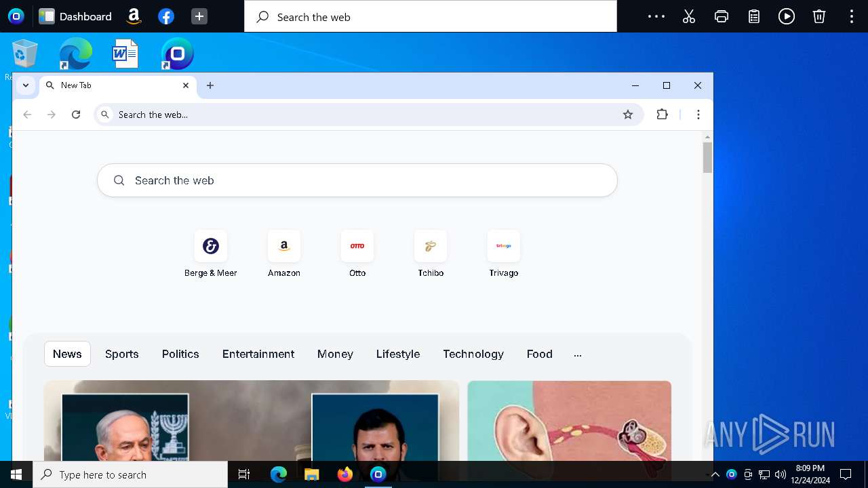Open the Amazon shortcut tile on page
Image resolution: width=868 pixels, height=488 pixels.
click(284, 254)
